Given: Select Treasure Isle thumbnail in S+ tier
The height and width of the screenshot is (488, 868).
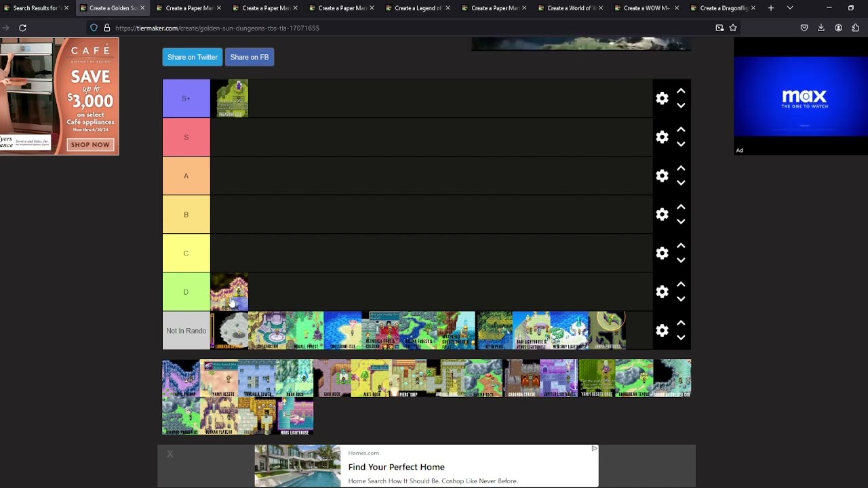Looking at the screenshot, I should point(229,98).
